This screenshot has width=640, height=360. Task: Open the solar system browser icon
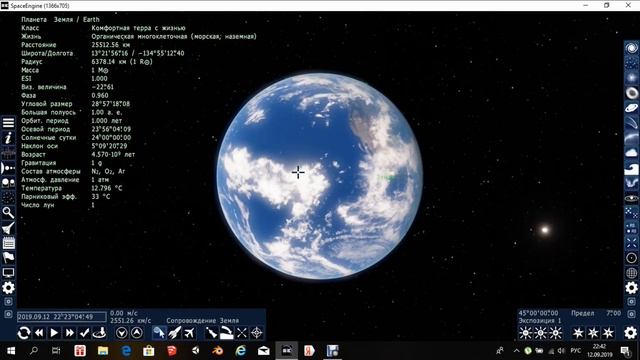[x=8, y=168]
